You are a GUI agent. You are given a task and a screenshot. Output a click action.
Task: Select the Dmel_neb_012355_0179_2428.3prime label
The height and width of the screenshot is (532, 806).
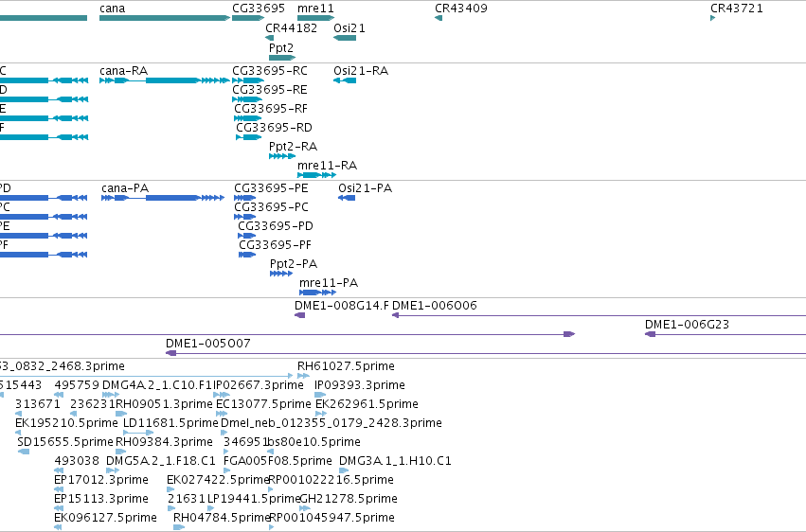pos(331,423)
